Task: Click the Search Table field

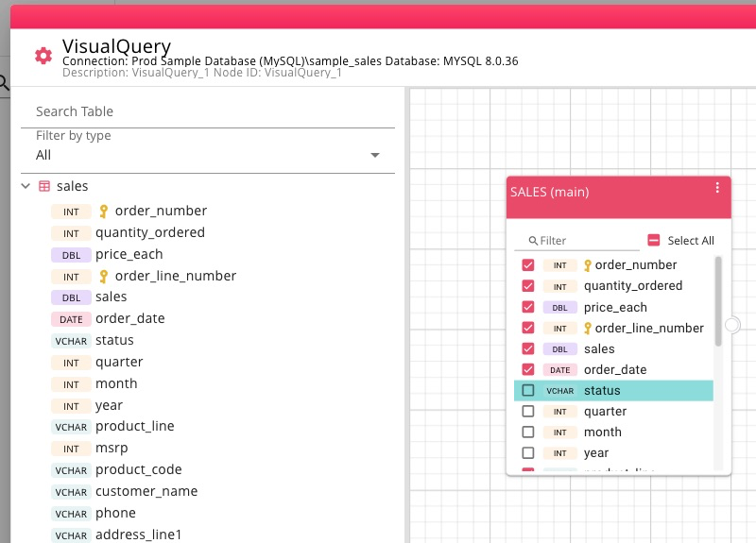Action: pyautogui.click(x=208, y=111)
